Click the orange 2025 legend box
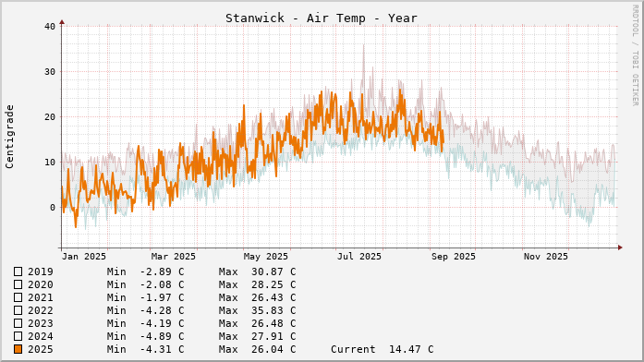This screenshot has height=362, width=644. point(18,349)
